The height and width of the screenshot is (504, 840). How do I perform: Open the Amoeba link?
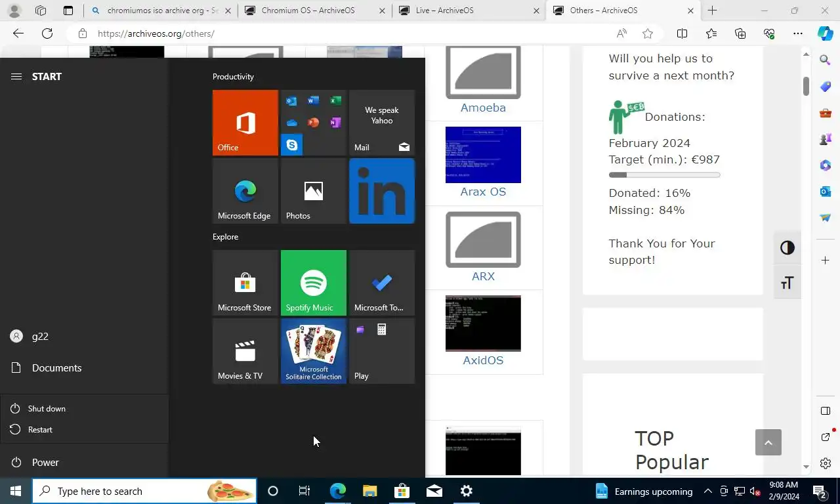tap(483, 108)
